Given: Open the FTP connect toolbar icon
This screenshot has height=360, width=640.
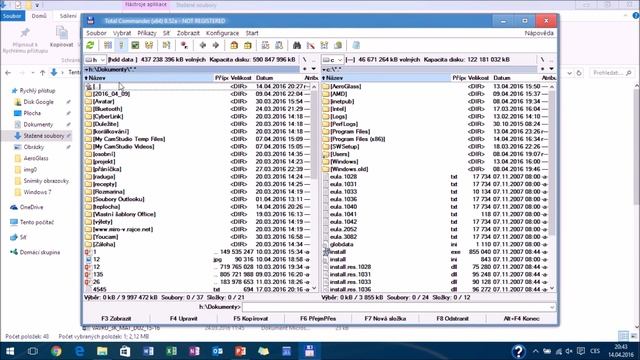Looking at the screenshot, I should (265, 45).
